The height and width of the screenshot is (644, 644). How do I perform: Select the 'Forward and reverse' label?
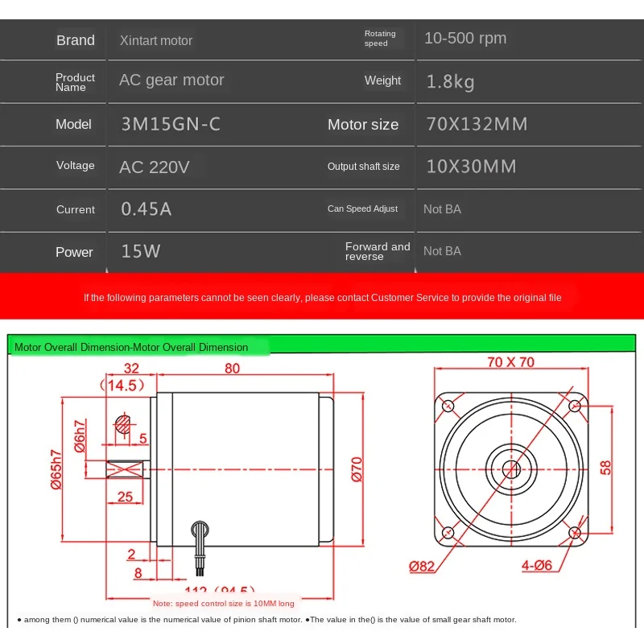pyautogui.click(x=378, y=251)
